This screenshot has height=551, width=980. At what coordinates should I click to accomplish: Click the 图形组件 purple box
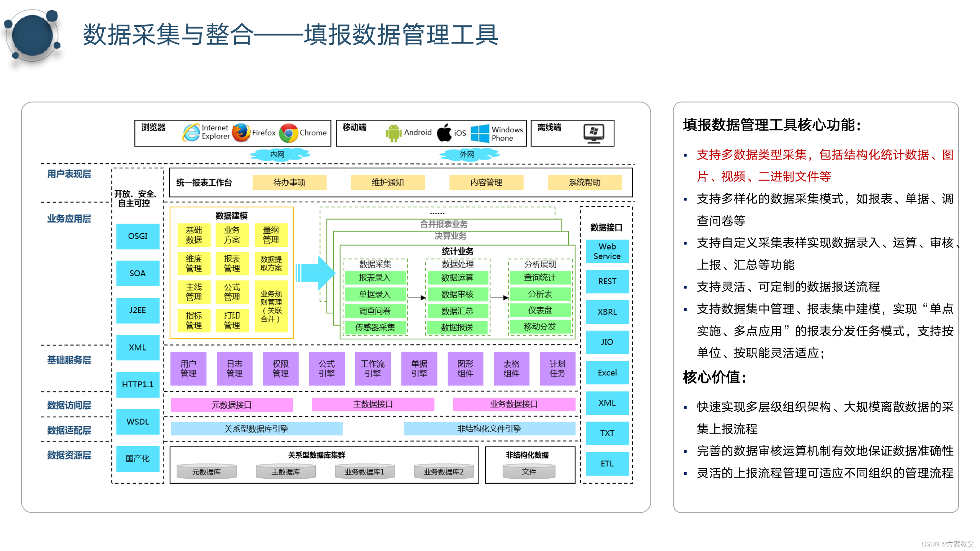coord(465,368)
